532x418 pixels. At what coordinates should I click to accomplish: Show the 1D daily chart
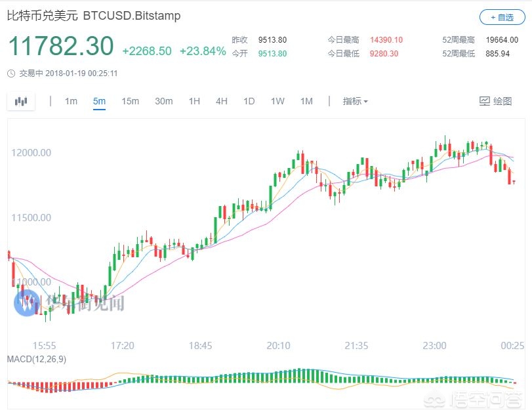pyautogui.click(x=249, y=101)
